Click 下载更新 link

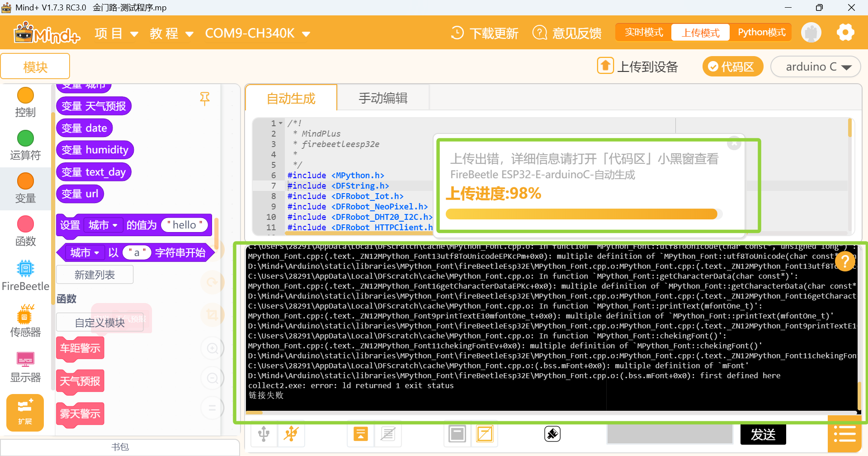494,33
